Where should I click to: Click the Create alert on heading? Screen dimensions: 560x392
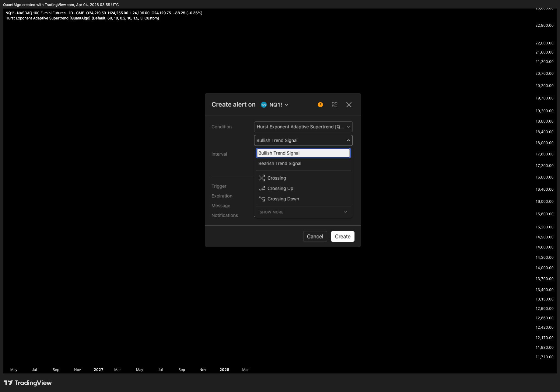(233, 105)
